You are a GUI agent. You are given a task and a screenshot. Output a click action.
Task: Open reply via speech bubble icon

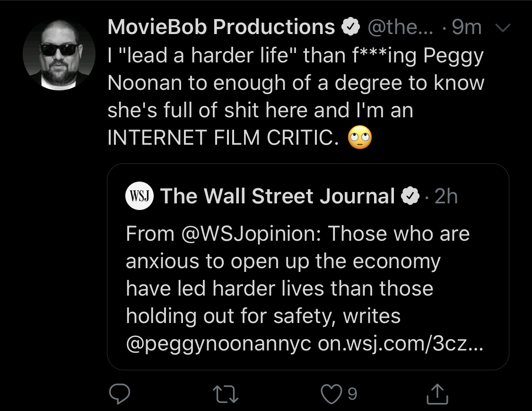(x=120, y=394)
